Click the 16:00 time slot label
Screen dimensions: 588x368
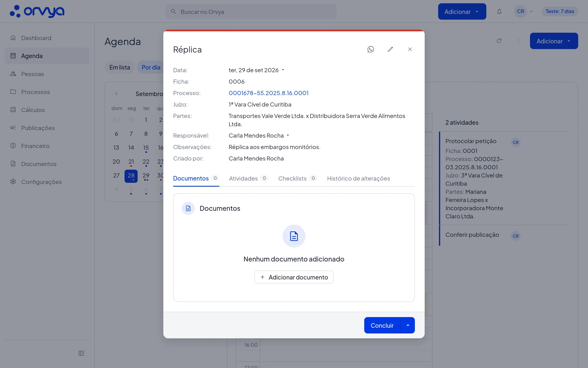tap(251, 345)
